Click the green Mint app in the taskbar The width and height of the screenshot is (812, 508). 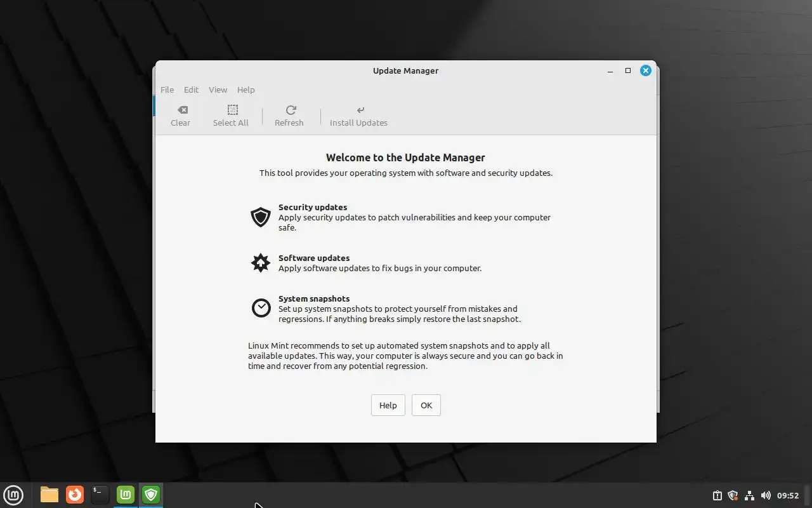[126, 495]
